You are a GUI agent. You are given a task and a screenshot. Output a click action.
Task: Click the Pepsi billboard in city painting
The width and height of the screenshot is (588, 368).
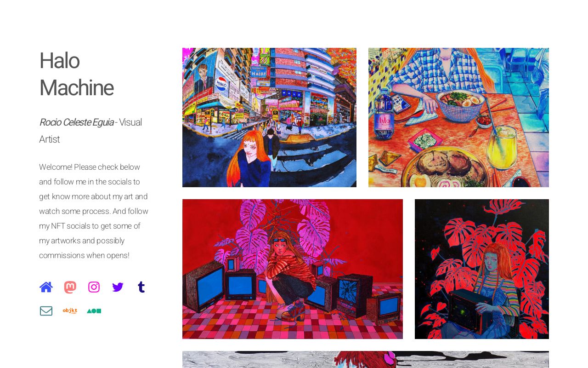pos(222,86)
